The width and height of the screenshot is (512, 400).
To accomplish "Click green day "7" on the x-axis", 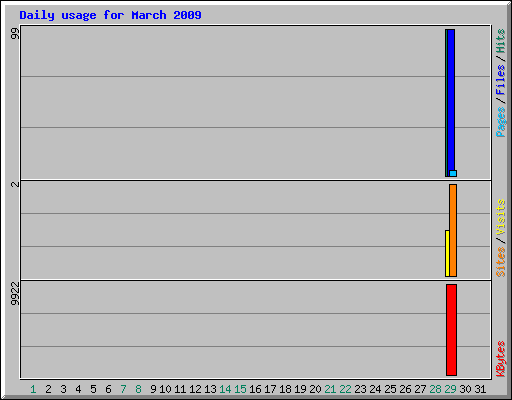I will [123, 389].
